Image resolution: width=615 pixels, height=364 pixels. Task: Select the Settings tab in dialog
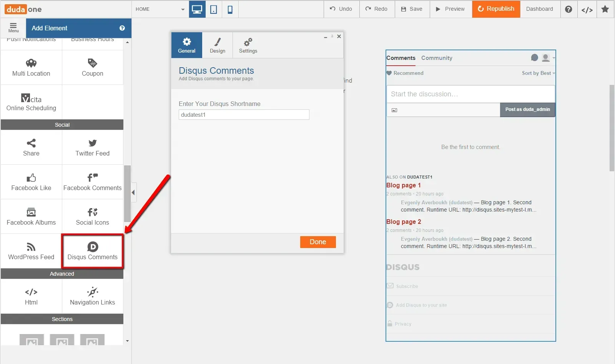(x=248, y=45)
